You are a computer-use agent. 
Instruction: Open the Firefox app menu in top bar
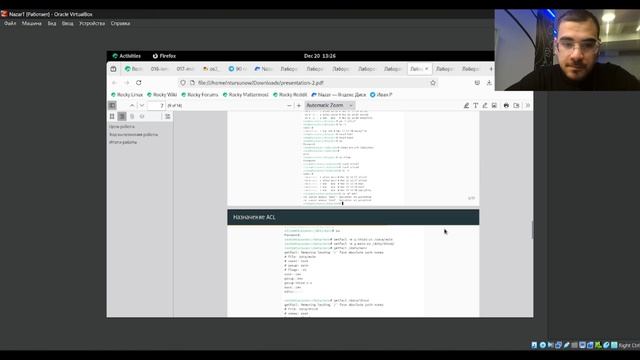pos(164,56)
